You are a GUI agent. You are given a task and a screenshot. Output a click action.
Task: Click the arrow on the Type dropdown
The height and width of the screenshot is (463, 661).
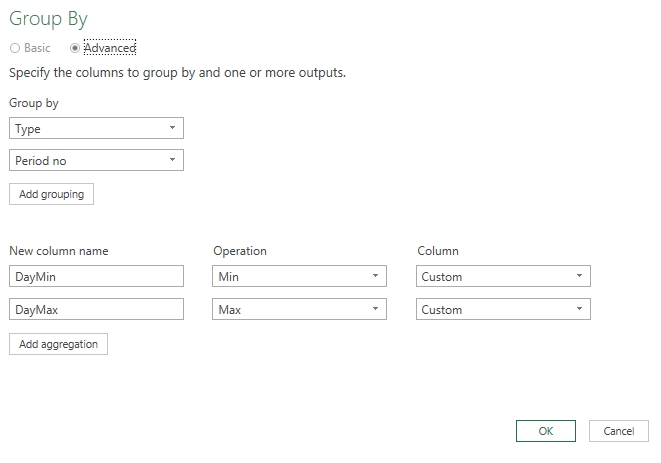172,129
